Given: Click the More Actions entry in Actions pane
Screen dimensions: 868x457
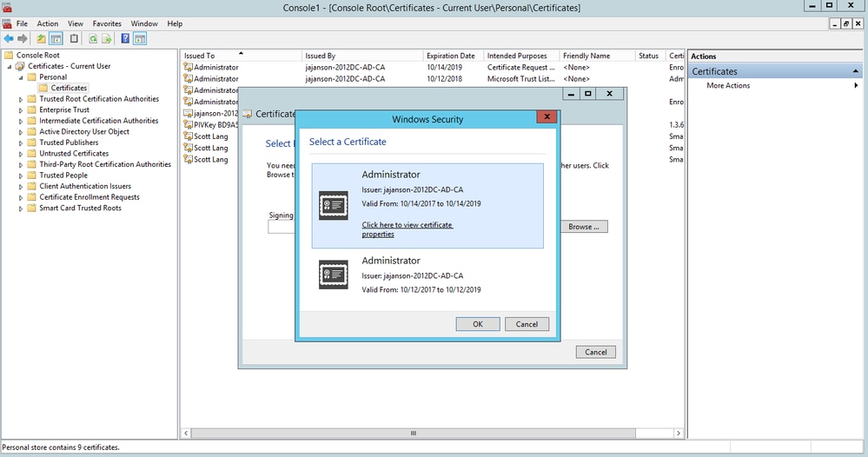Looking at the screenshot, I should coord(728,85).
